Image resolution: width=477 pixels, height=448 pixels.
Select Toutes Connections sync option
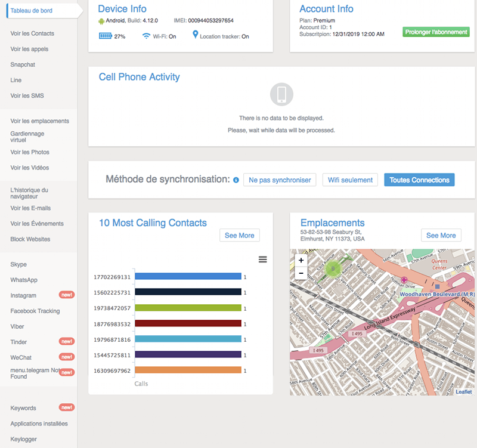[419, 180]
